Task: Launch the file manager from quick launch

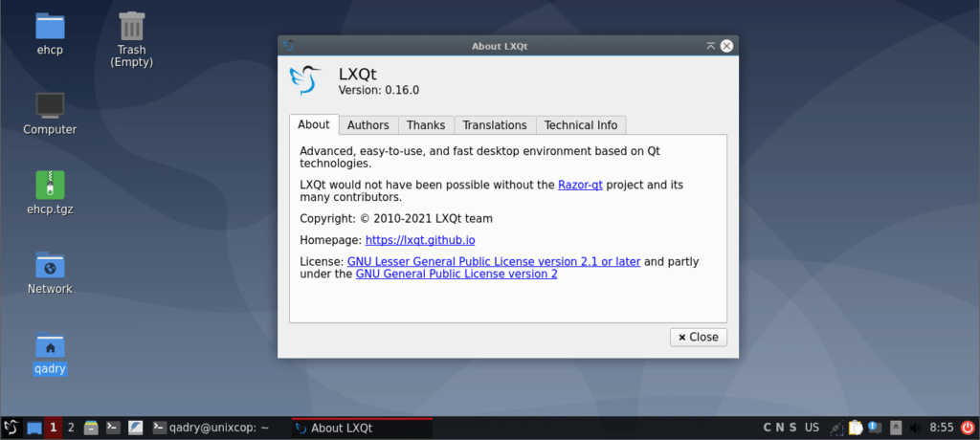Action: 92,429
